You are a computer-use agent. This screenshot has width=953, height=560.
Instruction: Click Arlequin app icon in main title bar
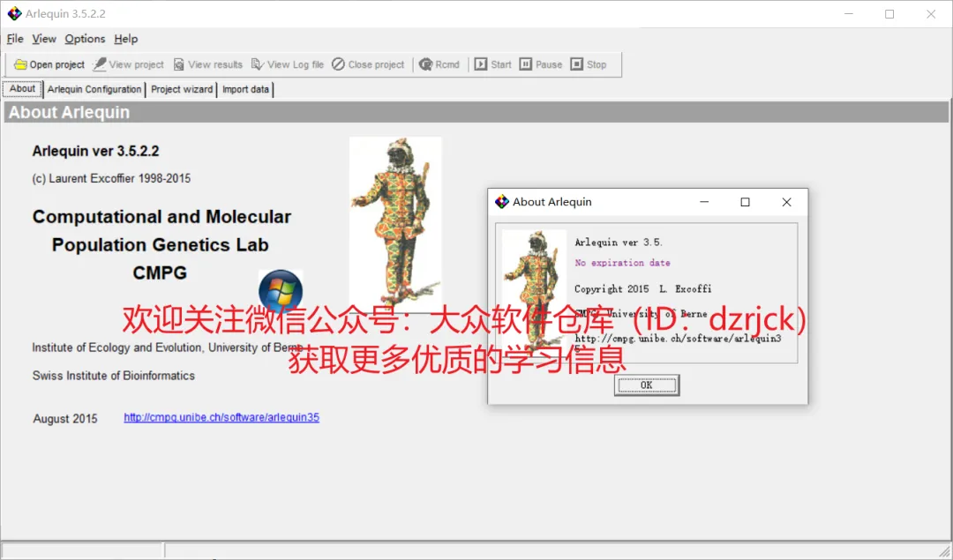(14, 13)
